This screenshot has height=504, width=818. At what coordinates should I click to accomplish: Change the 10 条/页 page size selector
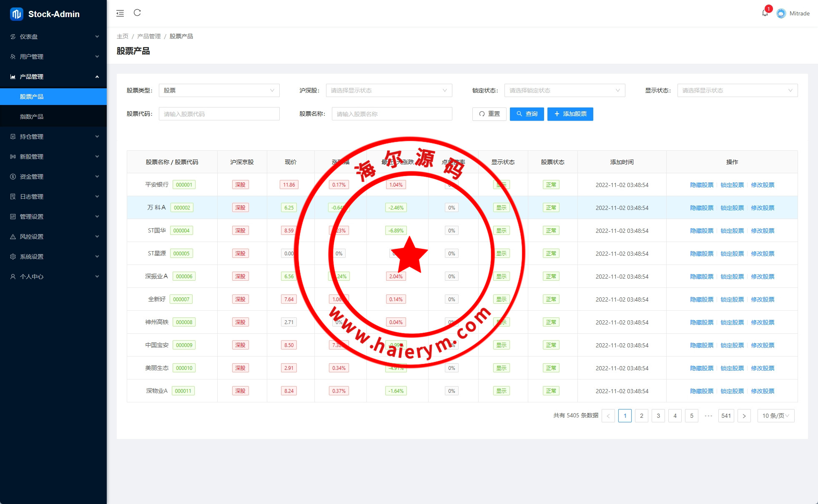pos(775,416)
